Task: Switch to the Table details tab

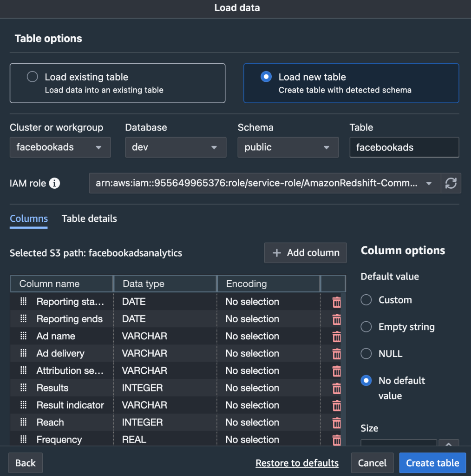Action: click(x=89, y=218)
